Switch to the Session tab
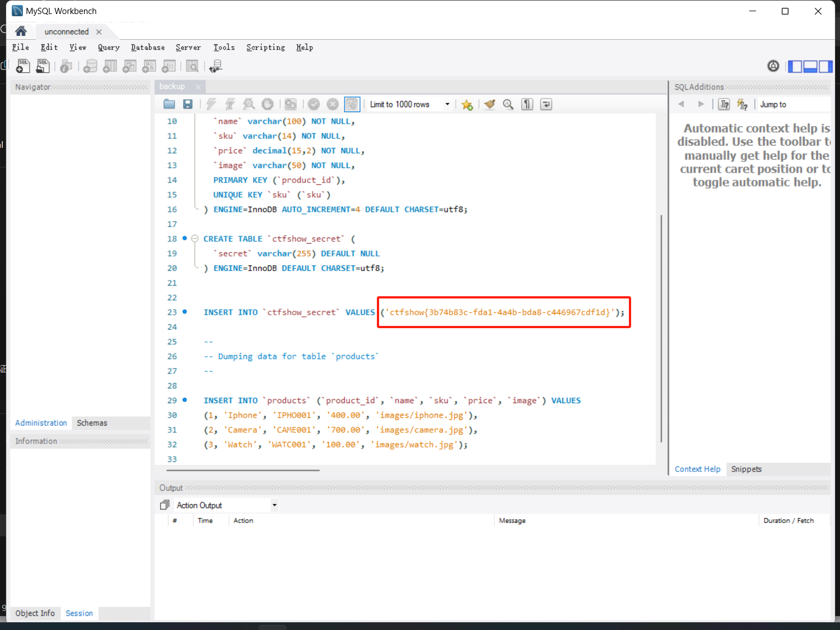The image size is (840, 630). [x=79, y=613]
